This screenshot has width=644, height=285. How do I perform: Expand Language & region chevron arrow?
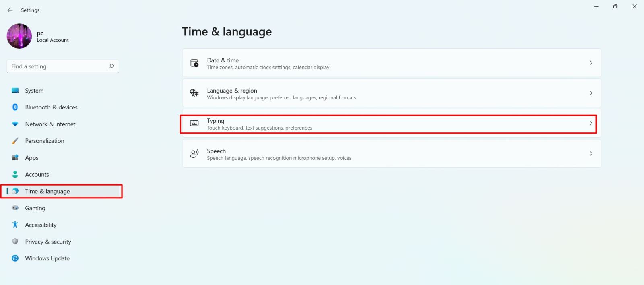coord(591,93)
